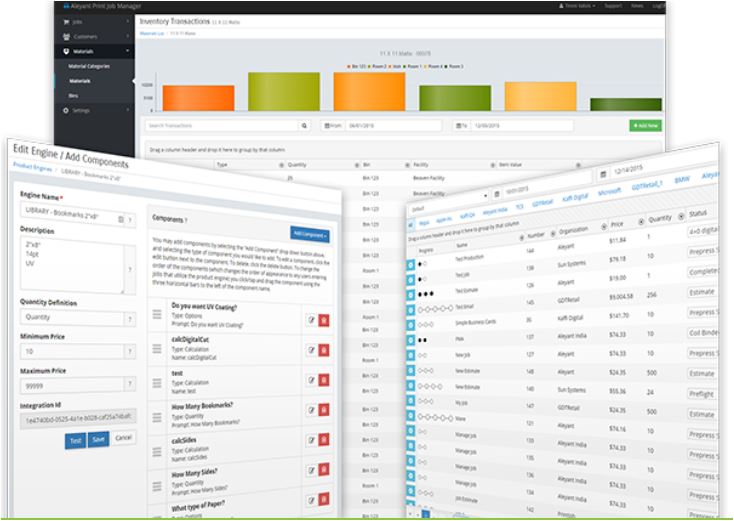Click the gear icon on the Test Production row

(411, 264)
